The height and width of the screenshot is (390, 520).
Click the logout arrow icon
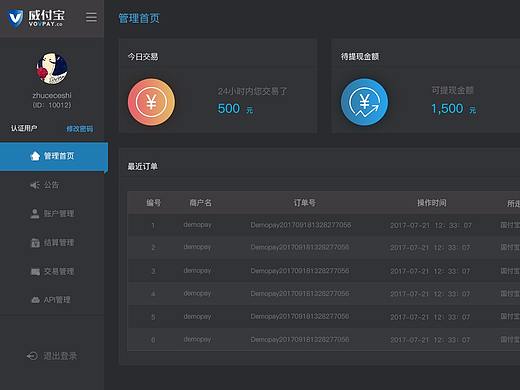pos(32,356)
